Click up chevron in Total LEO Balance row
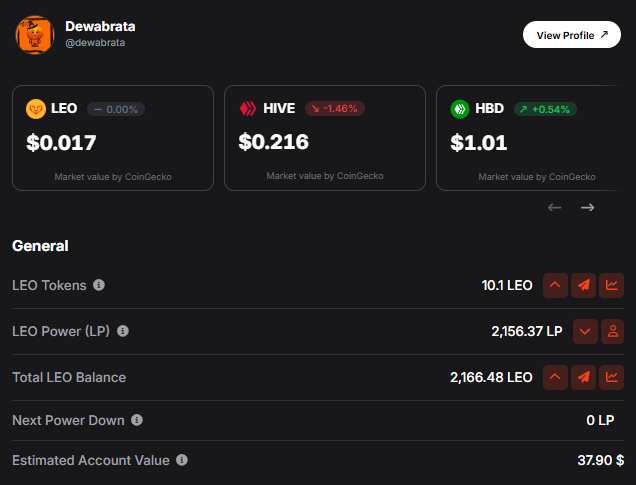Viewport: 636px width, 485px height. [555, 377]
